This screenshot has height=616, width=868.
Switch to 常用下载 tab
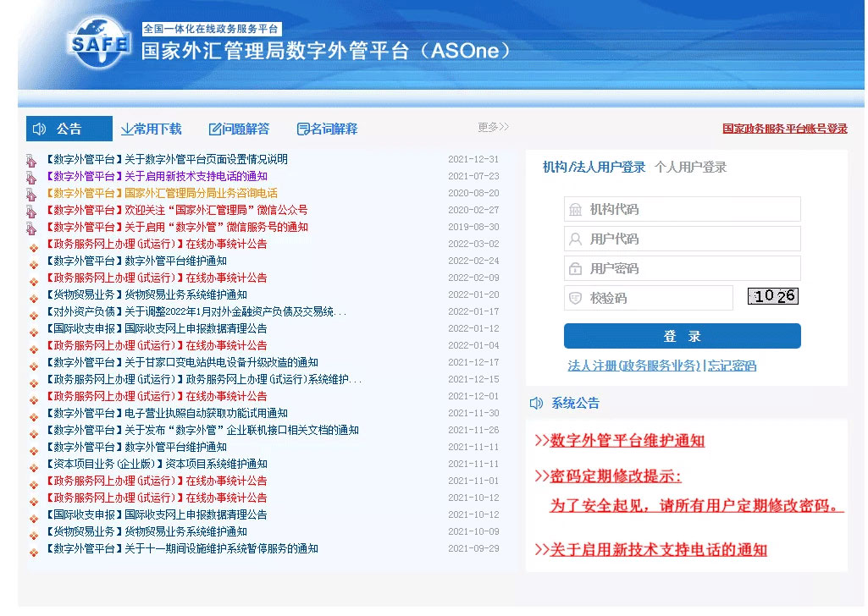click(151, 129)
